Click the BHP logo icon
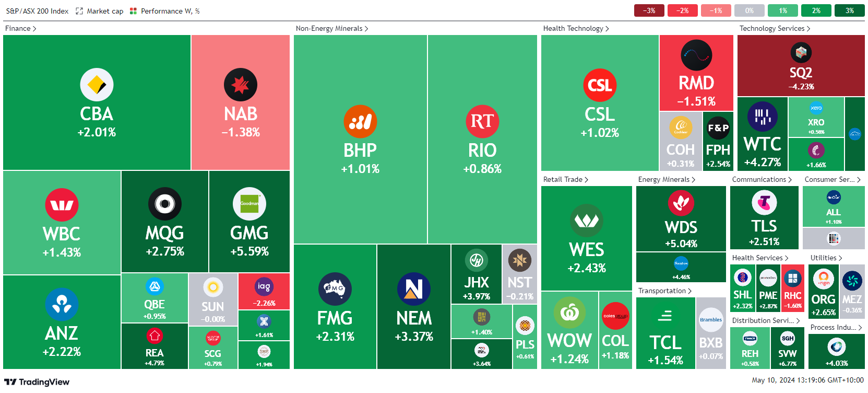Screen dimensions: 868x393 (x=360, y=121)
